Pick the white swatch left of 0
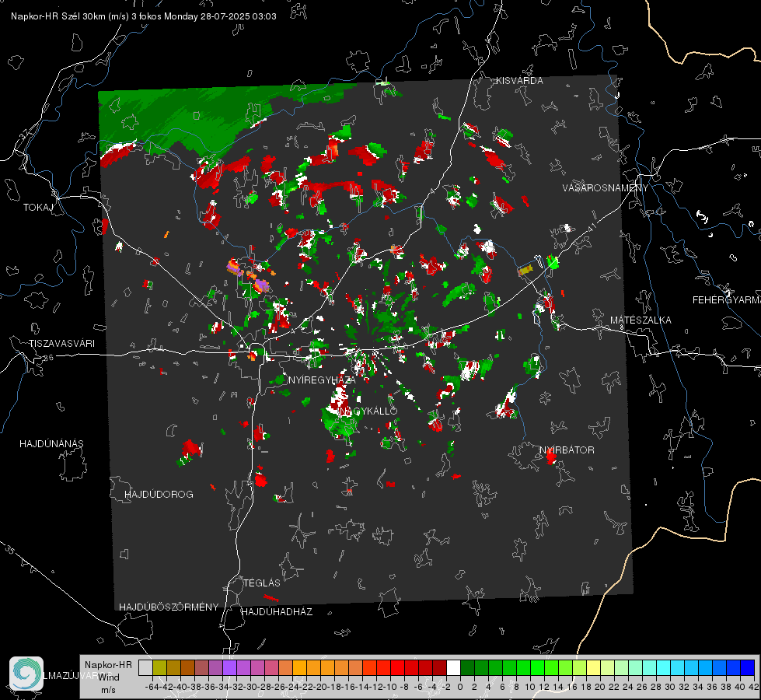 tap(453, 667)
